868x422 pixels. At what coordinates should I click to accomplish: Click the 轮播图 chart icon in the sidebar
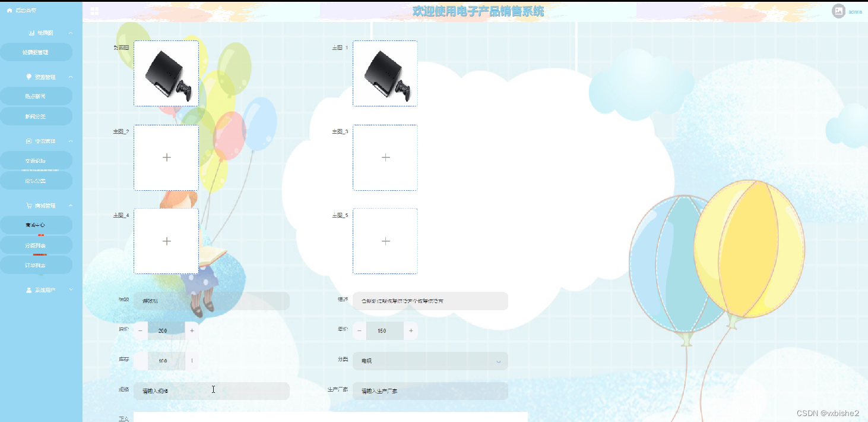31,33
